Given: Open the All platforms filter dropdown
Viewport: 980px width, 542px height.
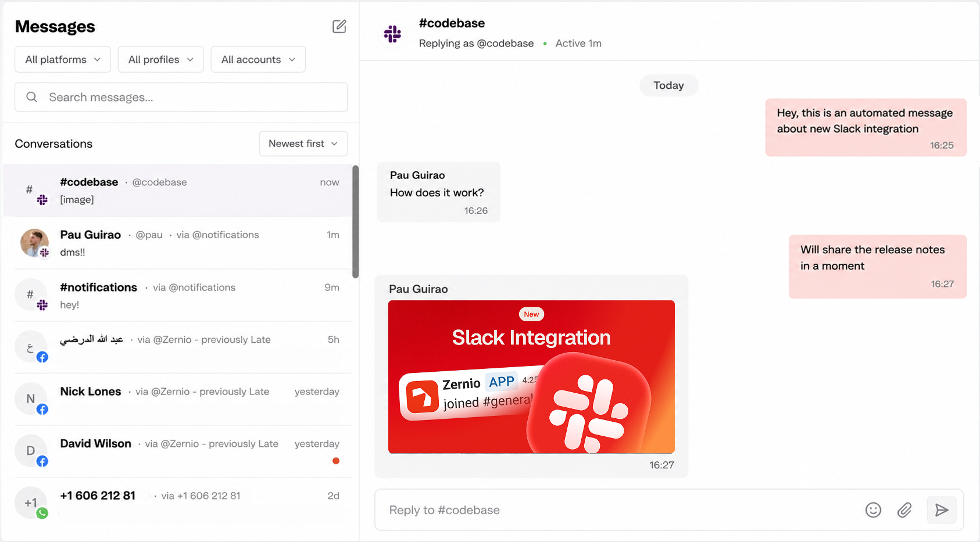Looking at the screenshot, I should pyautogui.click(x=63, y=59).
